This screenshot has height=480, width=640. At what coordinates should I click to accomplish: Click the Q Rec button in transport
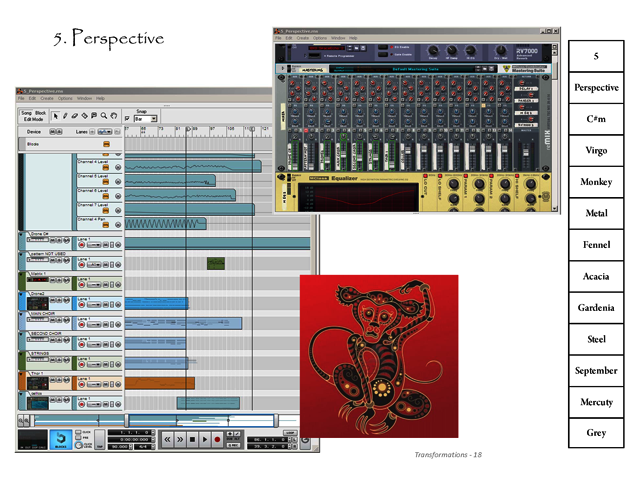pos(233,445)
